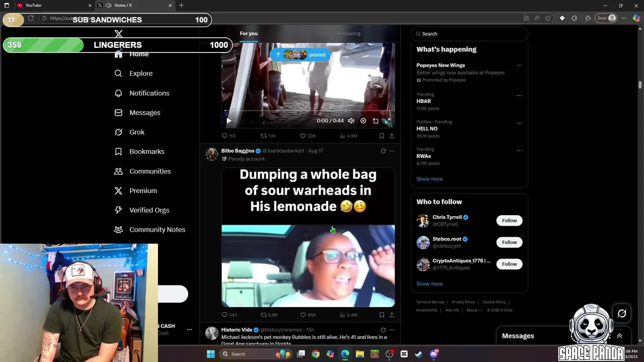Open Steam from the Windows taskbar
The height and width of the screenshot is (362, 644).
(x=419, y=354)
